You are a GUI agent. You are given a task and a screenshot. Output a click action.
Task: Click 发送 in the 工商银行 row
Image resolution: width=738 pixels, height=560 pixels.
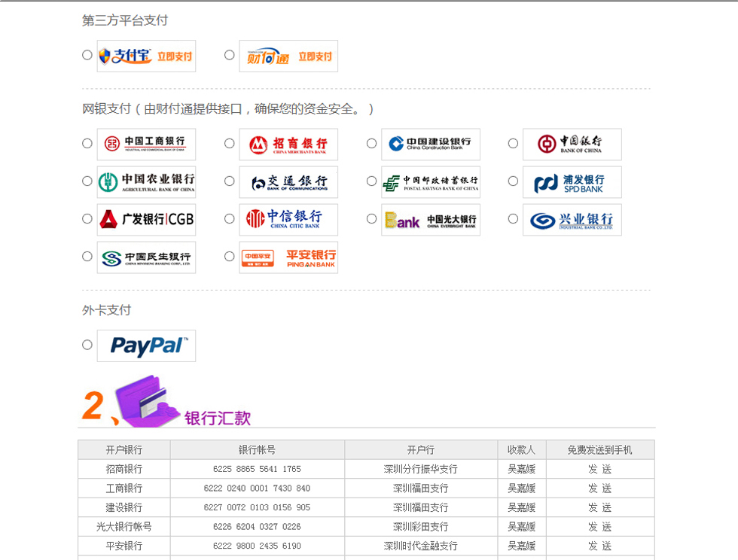pyautogui.click(x=599, y=488)
